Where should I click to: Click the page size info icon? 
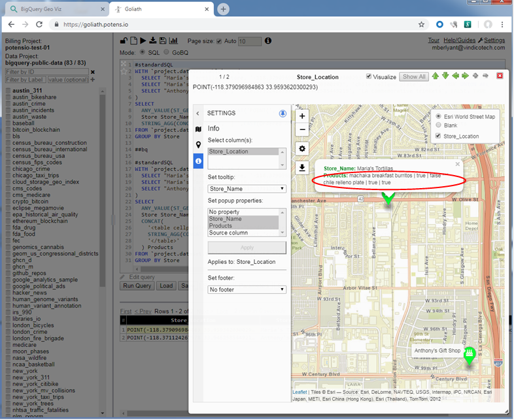click(x=268, y=40)
